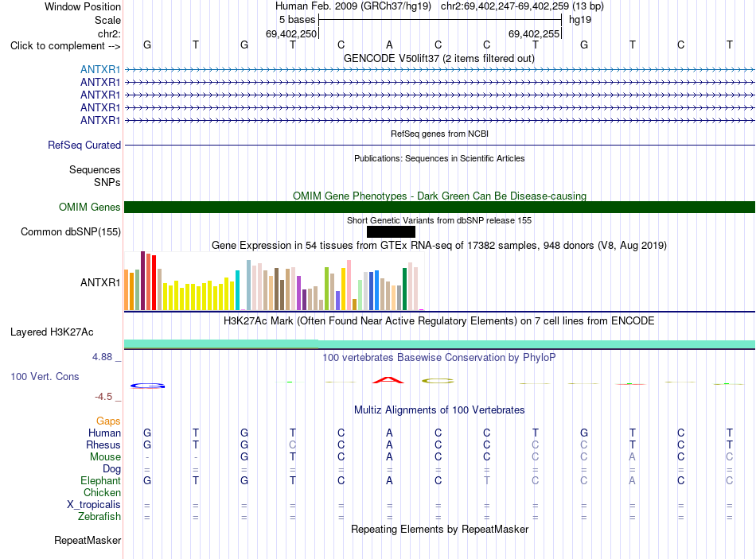Click the -4.5 conservation scale value
The height and width of the screenshot is (559, 756).
tap(103, 397)
